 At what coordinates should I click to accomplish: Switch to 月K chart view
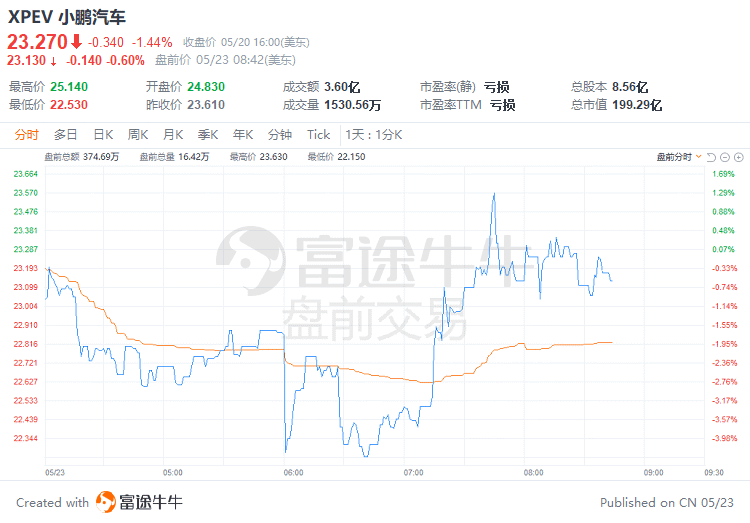173,135
